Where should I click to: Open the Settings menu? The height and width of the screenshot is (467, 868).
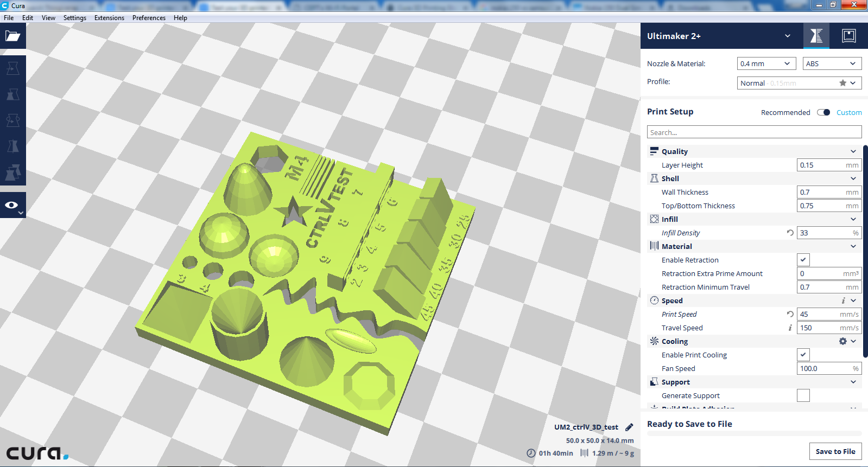coord(75,18)
